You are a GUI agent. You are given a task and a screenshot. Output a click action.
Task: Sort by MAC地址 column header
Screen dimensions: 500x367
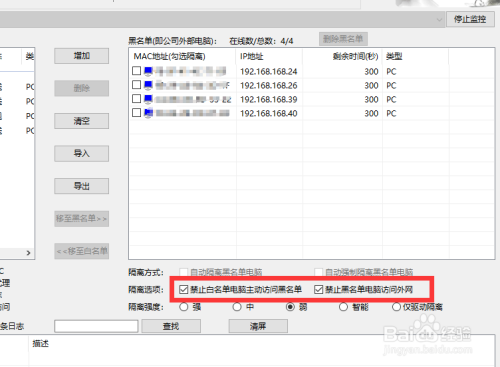[182, 56]
